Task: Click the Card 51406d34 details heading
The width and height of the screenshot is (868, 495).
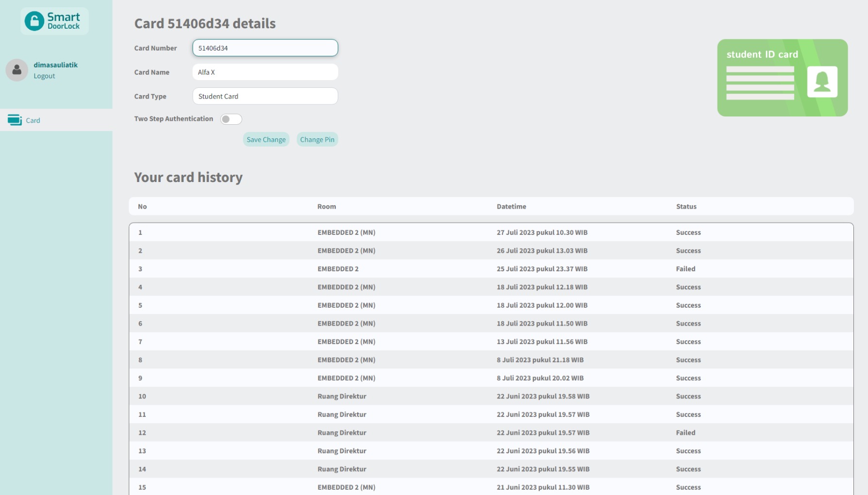Action: click(205, 23)
